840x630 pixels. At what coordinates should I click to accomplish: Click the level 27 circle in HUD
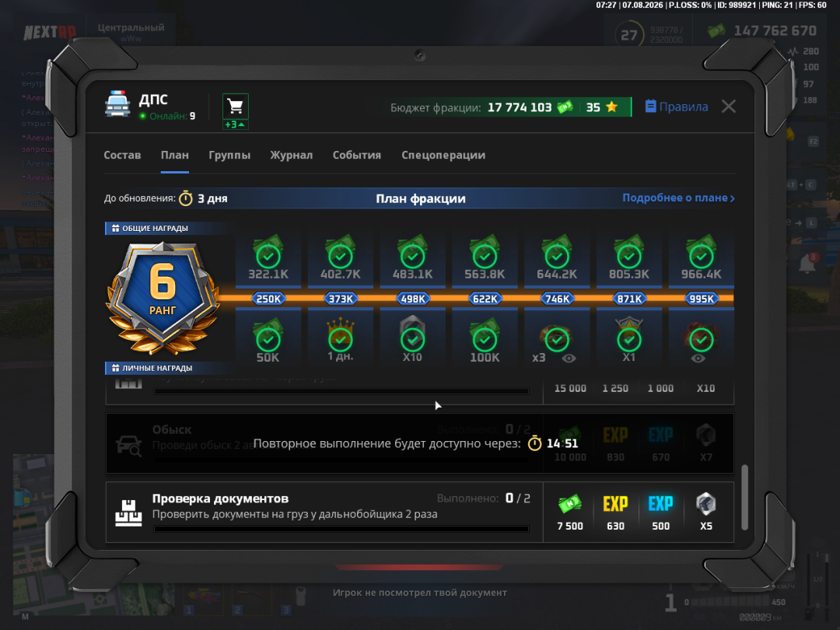pyautogui.click(x=629, y=35)
